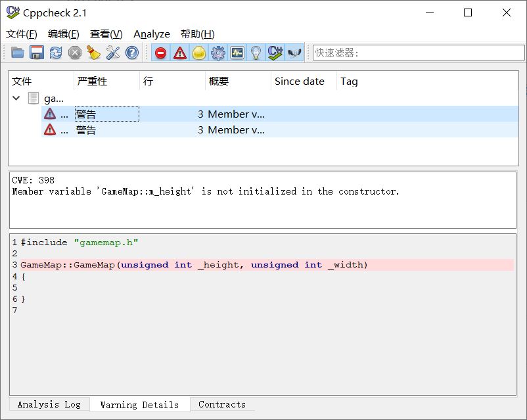The height and width of the screenshot is (420, 527).
Task: Maximize the Cppcheck window
Action: click(x=467, y=12)
